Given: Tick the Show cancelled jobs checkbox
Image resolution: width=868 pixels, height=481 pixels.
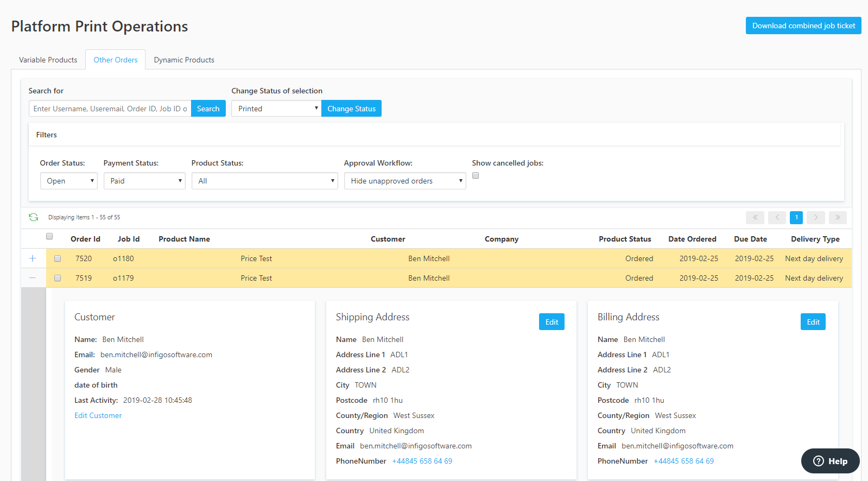Looking at the screenshot, I should click(x=476, y=175).
